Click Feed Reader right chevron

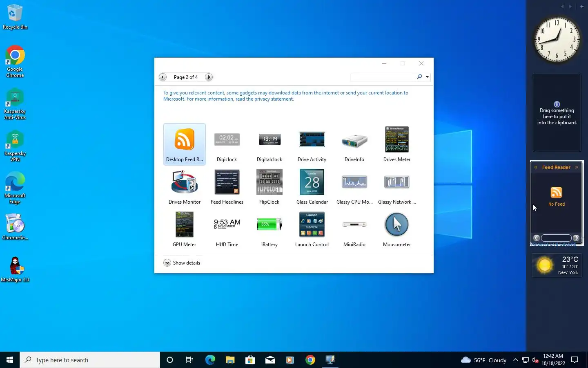(577, 167)
